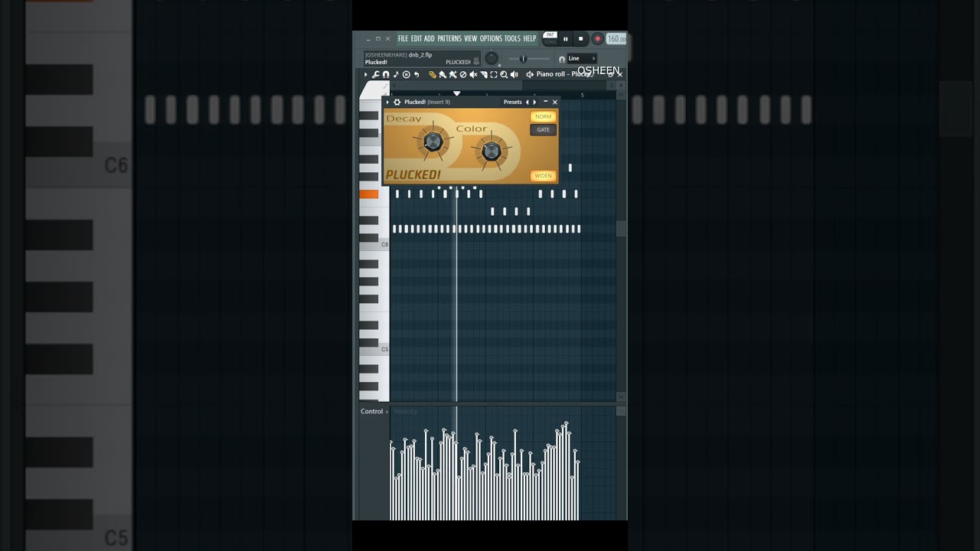Choose the Select marquee tool
Image resolution: width=980 pixels, height=551 pixels.
(x=494, y=74)
